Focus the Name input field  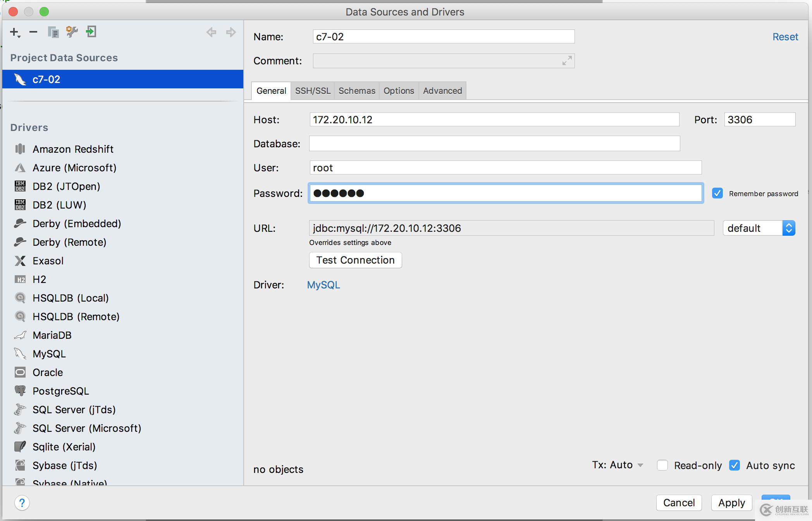tap(444, 37)
